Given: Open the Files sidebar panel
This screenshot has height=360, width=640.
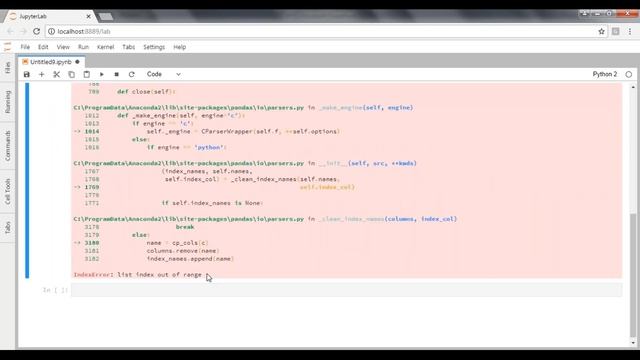Looking at the screenshot, I should click(x=8, y=68).
